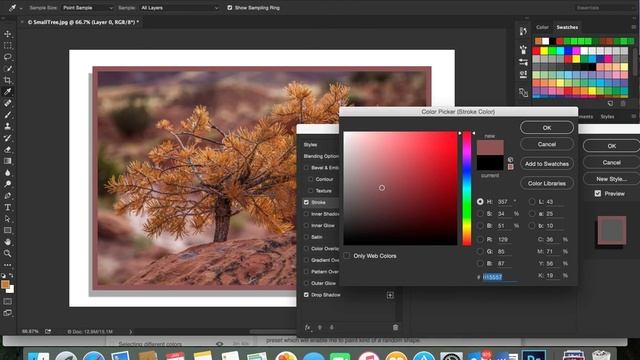Click inside the red color field
640x360 pixels.
[x=400, y=188]
